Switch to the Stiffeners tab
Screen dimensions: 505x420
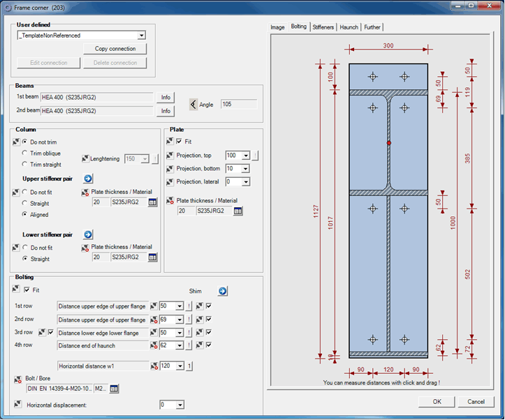pyautogui.click(x=323, y=27)
